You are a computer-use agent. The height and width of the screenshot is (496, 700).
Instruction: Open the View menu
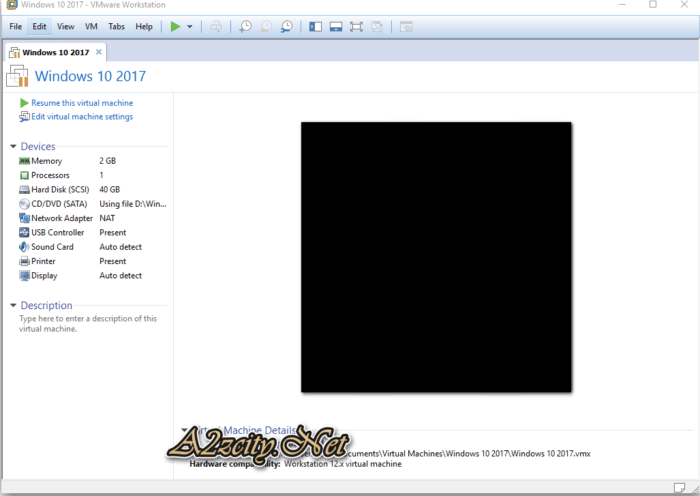[66, 27]
